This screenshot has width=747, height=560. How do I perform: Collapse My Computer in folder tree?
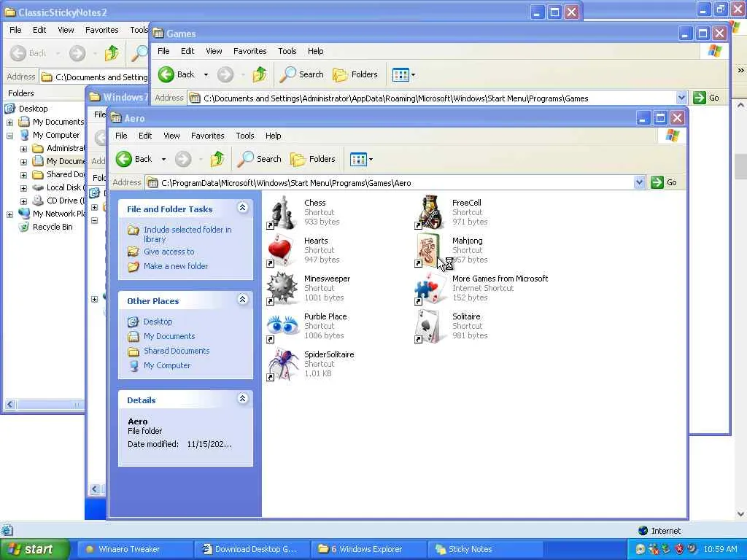[x=9, y=136]
